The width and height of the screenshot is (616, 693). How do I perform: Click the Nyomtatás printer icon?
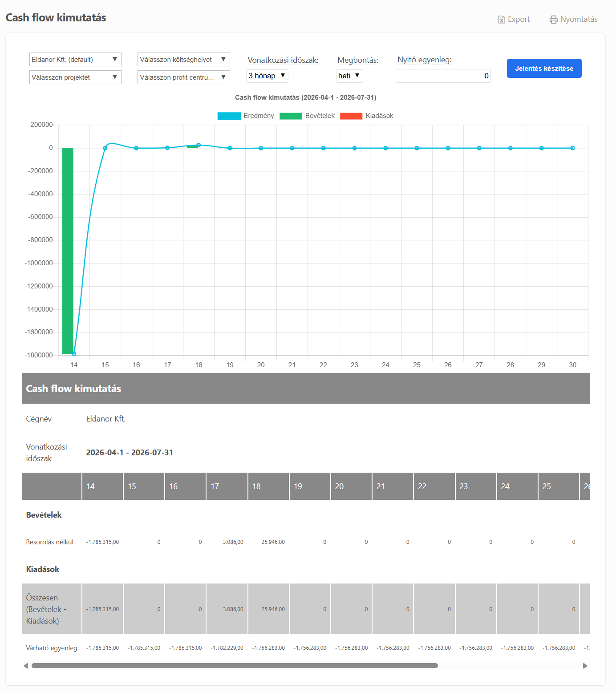(x=553, y=20)
